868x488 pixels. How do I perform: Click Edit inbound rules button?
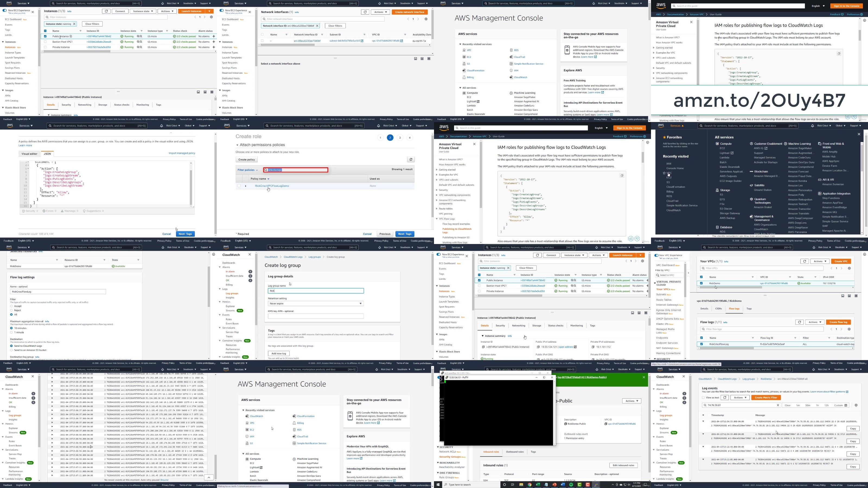click(x=623, y=466)
